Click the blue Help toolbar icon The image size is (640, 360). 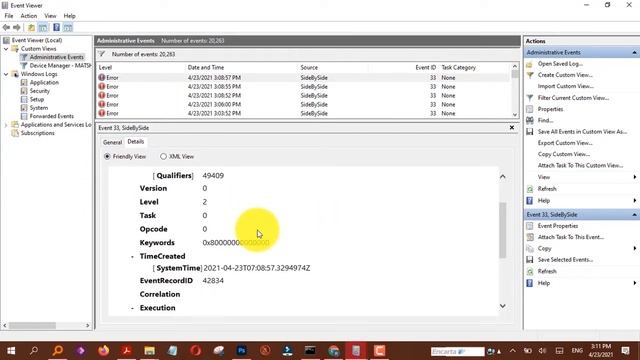click(56, 27)
